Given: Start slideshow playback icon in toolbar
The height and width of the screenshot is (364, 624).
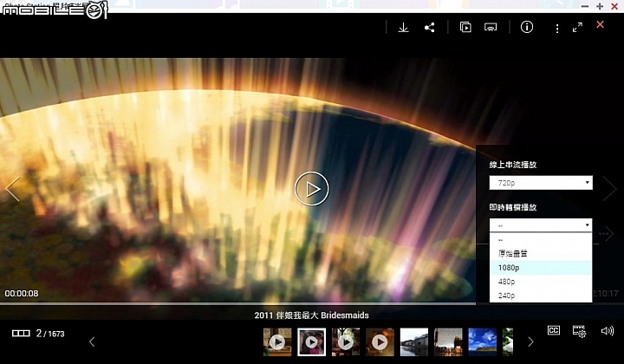Looking at the screenshot, I should point(465,27).
